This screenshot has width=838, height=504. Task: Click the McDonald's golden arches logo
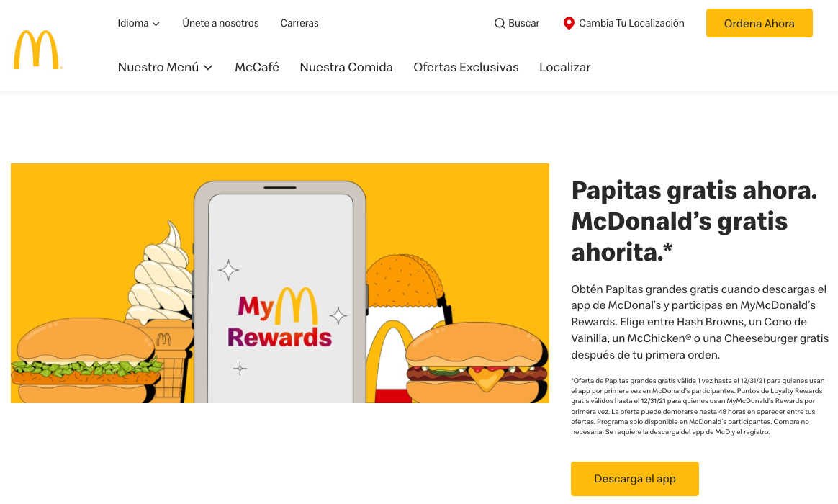coord(38,50)
